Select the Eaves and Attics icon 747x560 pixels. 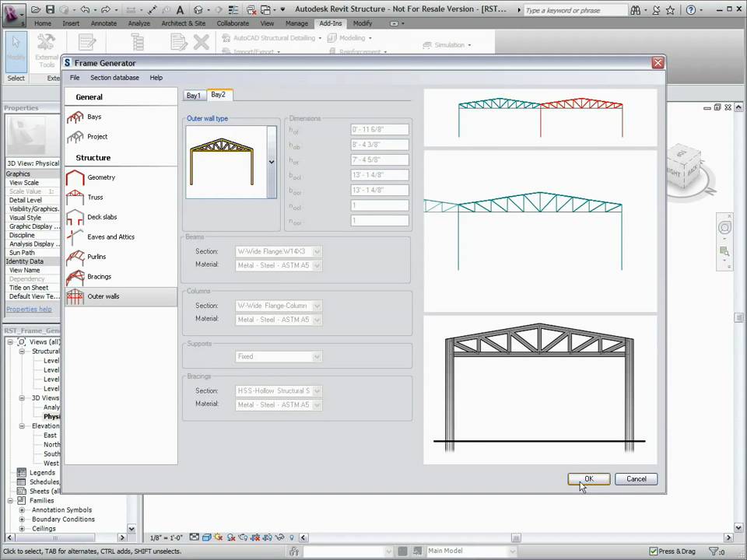pos(75,237)
